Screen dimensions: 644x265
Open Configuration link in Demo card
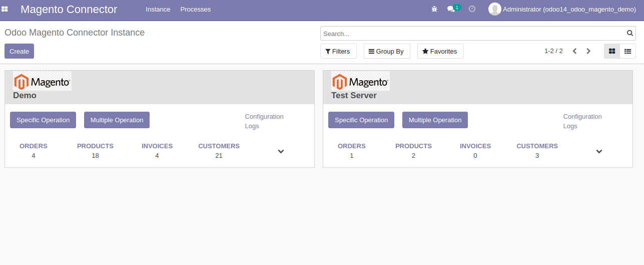point(264,117)
